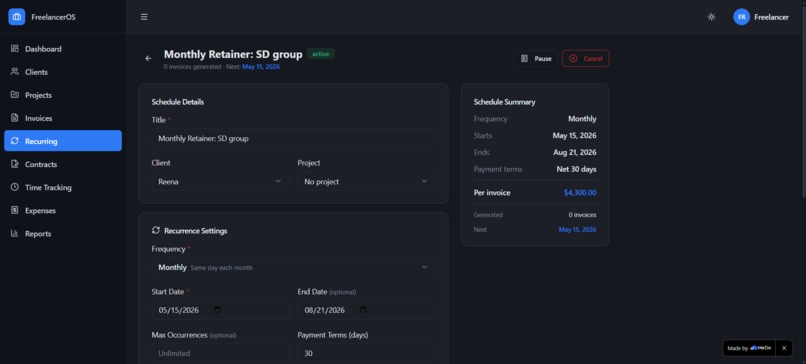Click the Invoices document icon
Viewport: 806px width, 364px height.
coord(14,118)
